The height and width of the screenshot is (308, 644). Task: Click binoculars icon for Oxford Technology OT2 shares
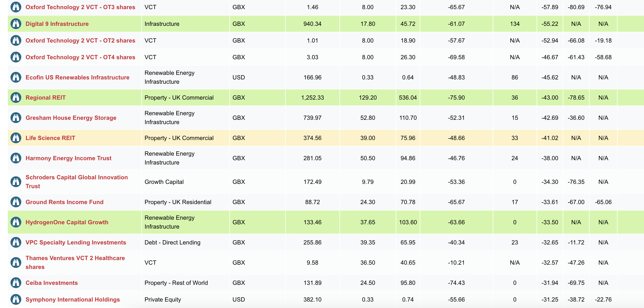click(16, 40)
